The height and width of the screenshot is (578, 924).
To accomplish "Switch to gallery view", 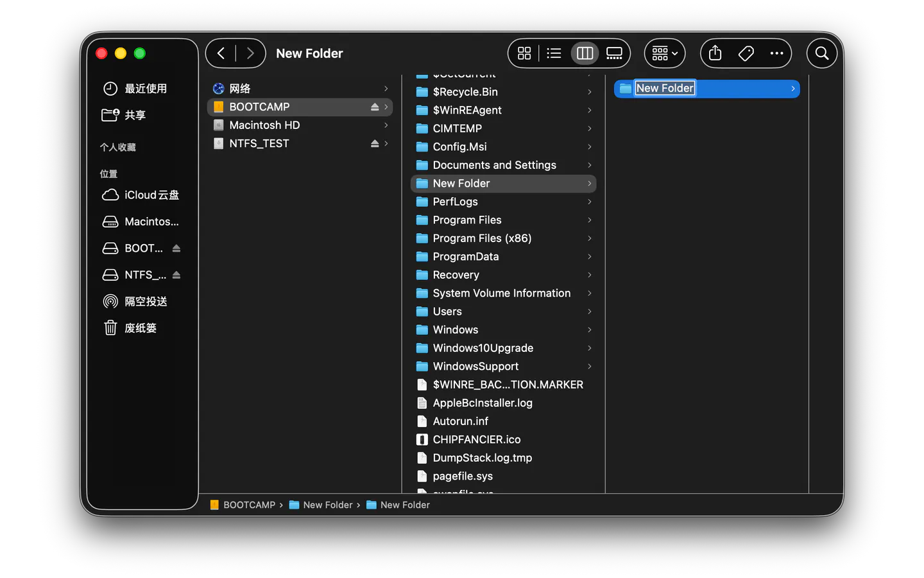I will (614, 53).
